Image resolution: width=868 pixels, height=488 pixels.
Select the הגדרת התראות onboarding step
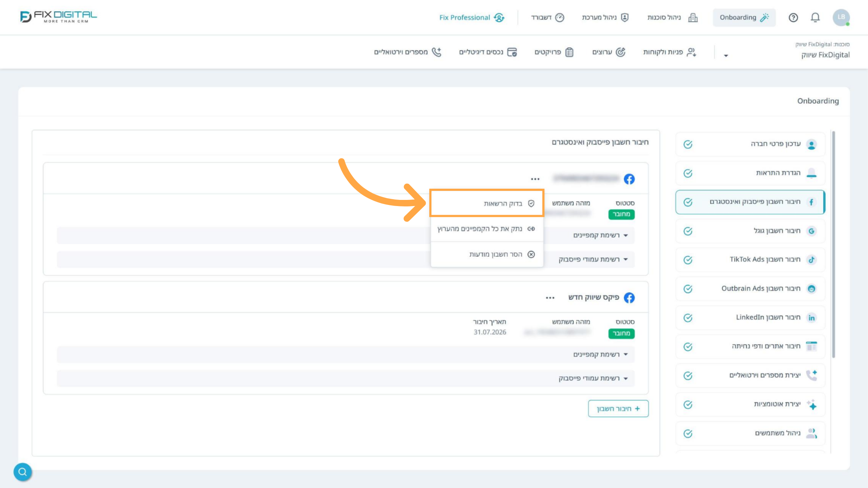(750, 173)
